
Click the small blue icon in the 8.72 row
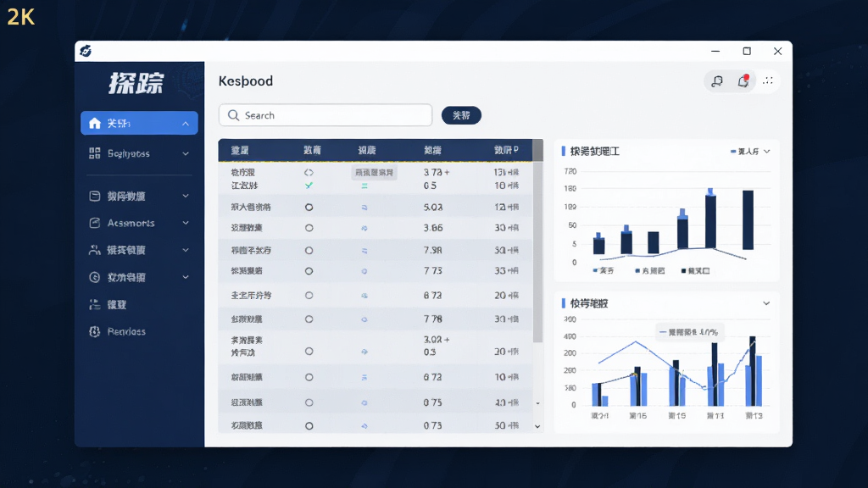(x=364, y=296)
